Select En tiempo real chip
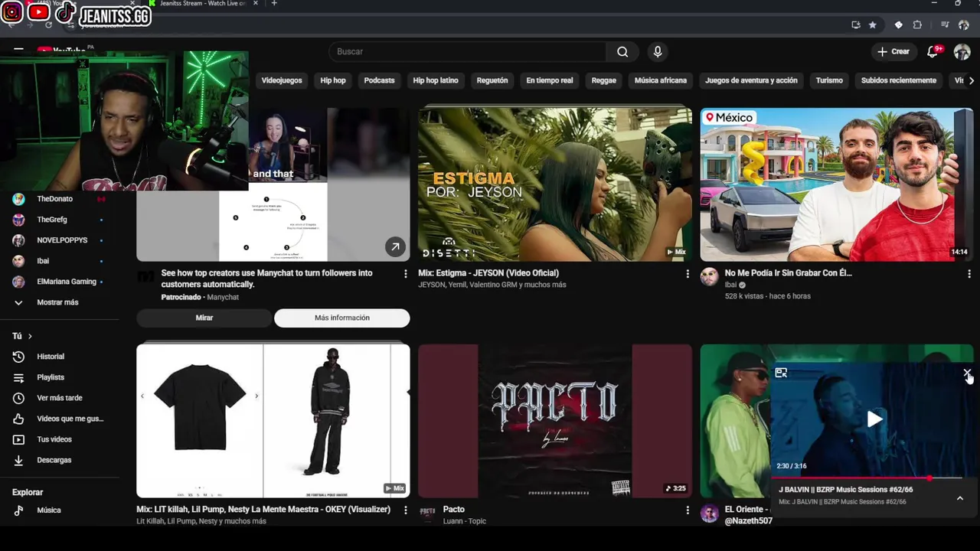980x551 pixels. click(x=550, y=80)
